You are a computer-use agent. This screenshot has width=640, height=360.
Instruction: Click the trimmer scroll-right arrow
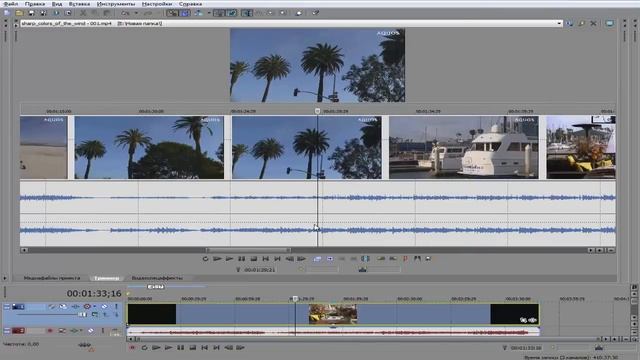point(591,250)
